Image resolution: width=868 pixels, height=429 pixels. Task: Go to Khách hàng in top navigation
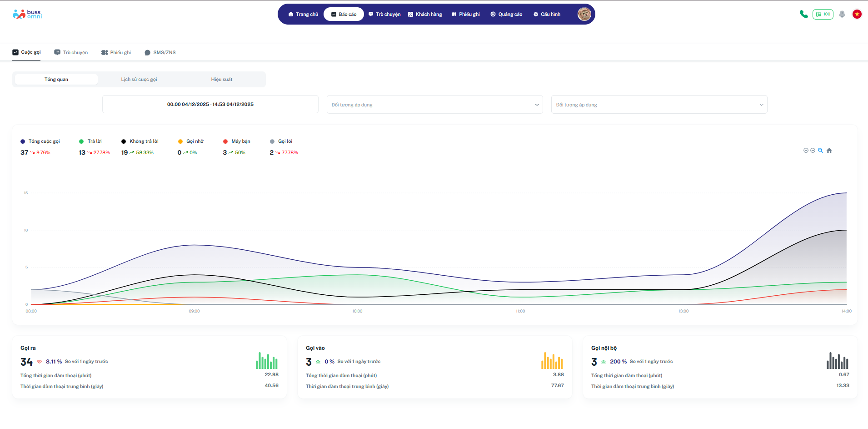click(x=425, y=15)
